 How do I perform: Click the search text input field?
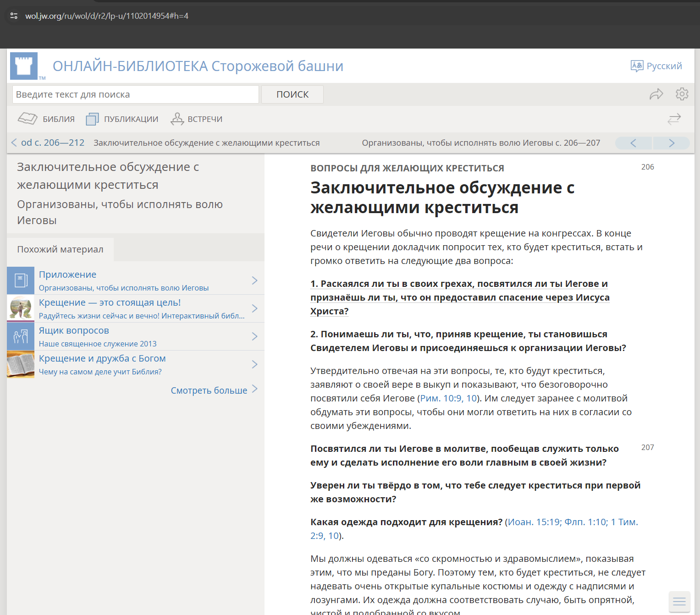[136, 94]
